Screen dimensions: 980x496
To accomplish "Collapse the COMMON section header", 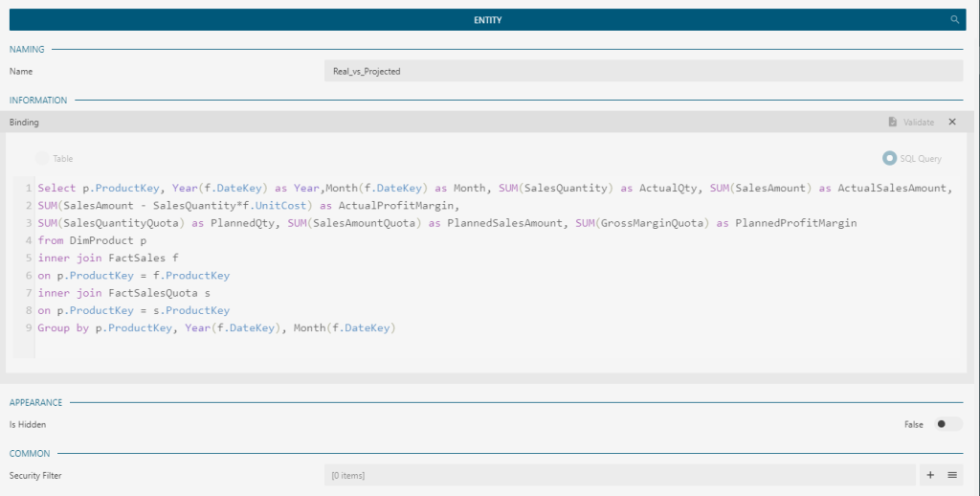I will [x=31, y=454].
